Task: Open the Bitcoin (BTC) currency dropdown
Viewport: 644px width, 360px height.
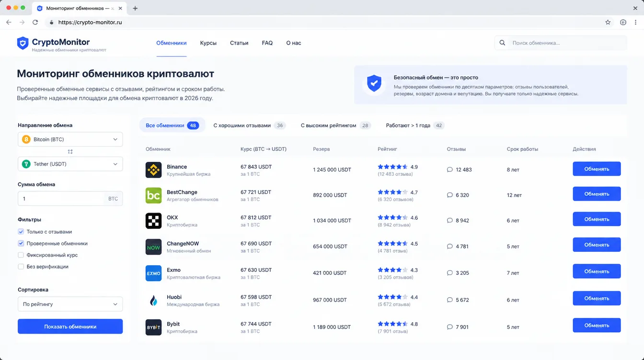Action: tap(70, 139)
